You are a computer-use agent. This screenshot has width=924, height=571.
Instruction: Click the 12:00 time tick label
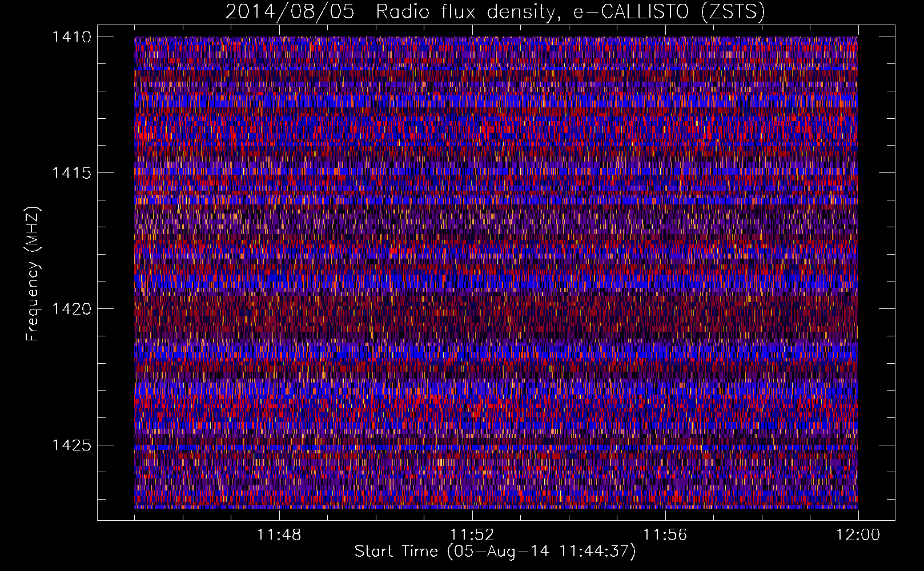pos(858,535)
